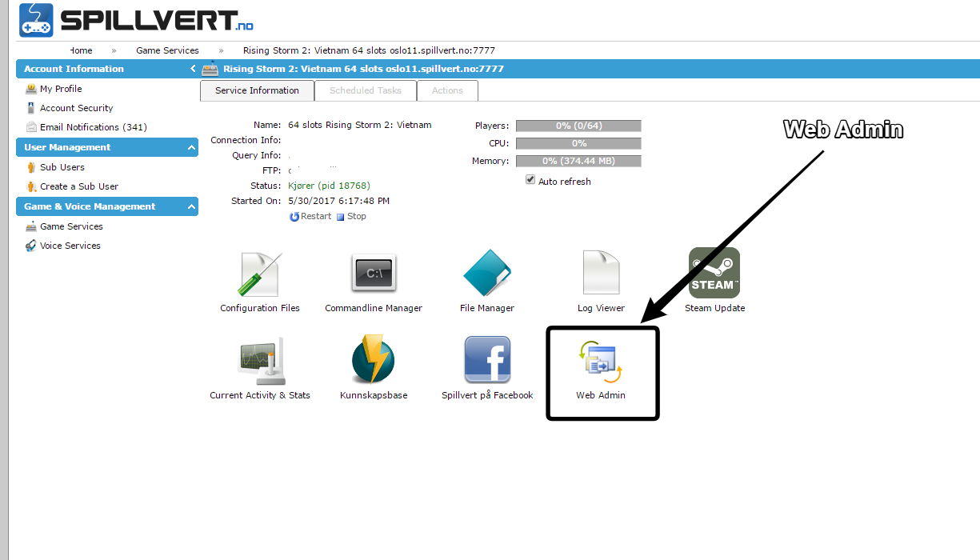This screenshot has height=560, width=980.
Task: Switch to the Actions tab
Action: (x=447, y=90)
